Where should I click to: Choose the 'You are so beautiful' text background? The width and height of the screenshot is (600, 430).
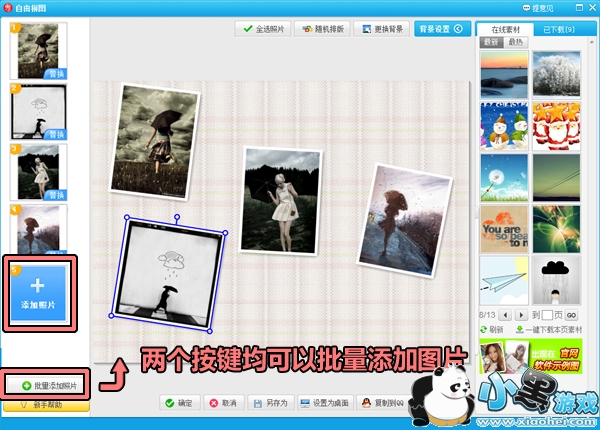(504, 229)
